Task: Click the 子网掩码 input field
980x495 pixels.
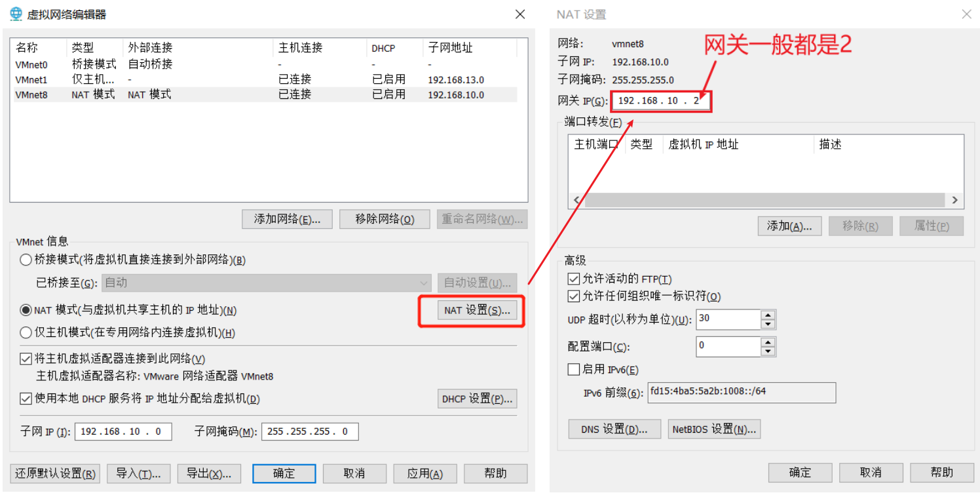Action: [x=310, y=431]
